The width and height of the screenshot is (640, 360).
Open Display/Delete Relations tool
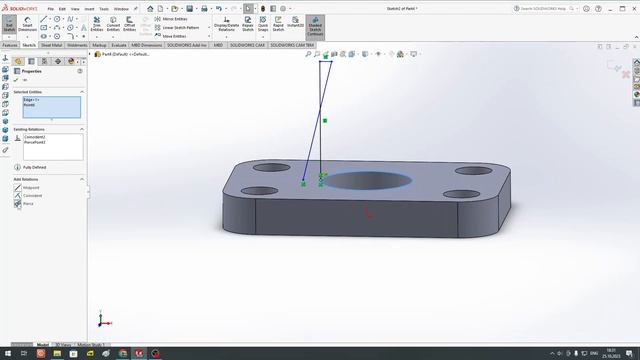point(226,24)
